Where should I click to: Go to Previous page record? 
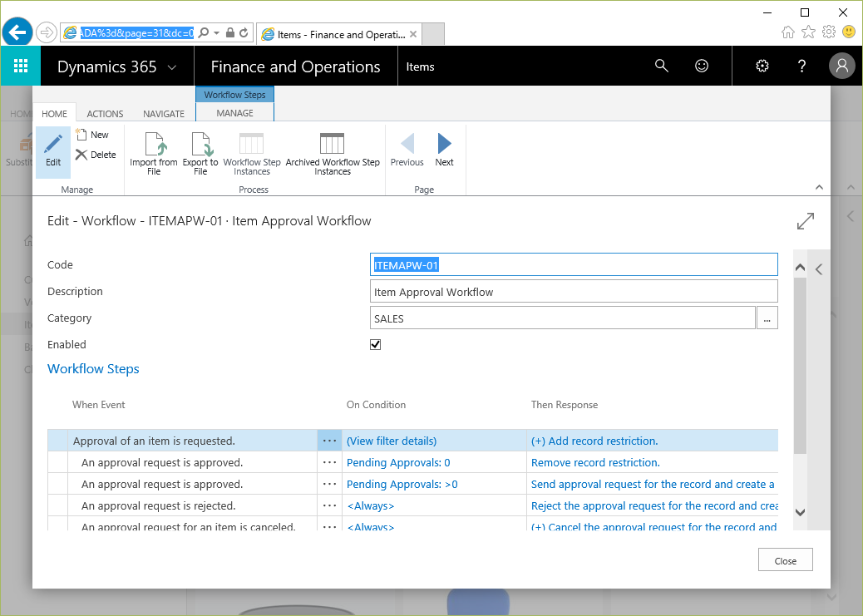(407, 150)
